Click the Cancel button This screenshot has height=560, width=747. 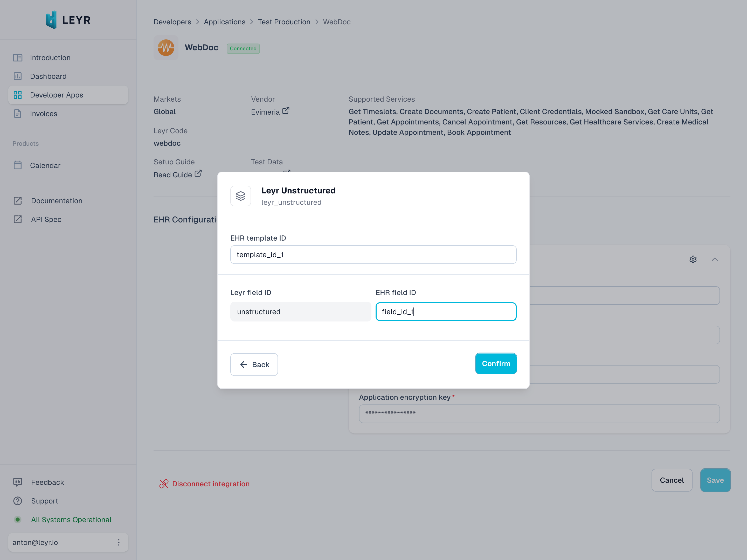672,480
